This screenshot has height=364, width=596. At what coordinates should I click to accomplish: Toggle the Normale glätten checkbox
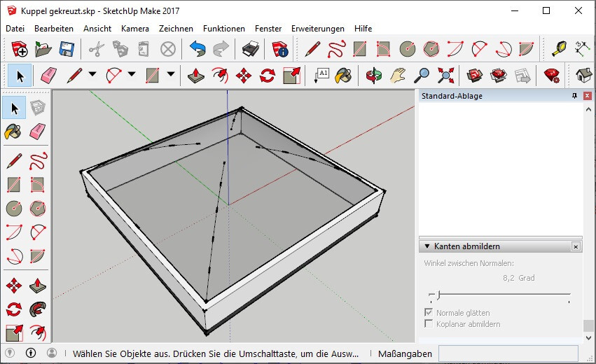point(429,312)
